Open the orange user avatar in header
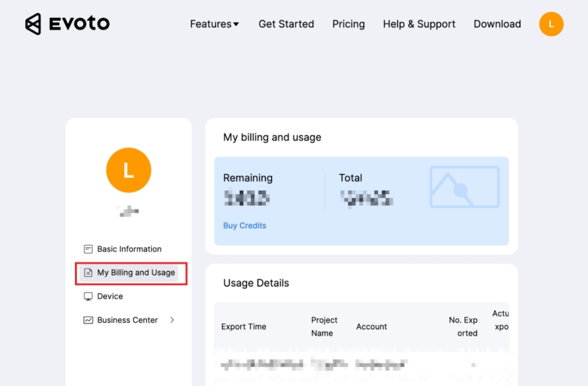The image size is (588, 386). 551,24
